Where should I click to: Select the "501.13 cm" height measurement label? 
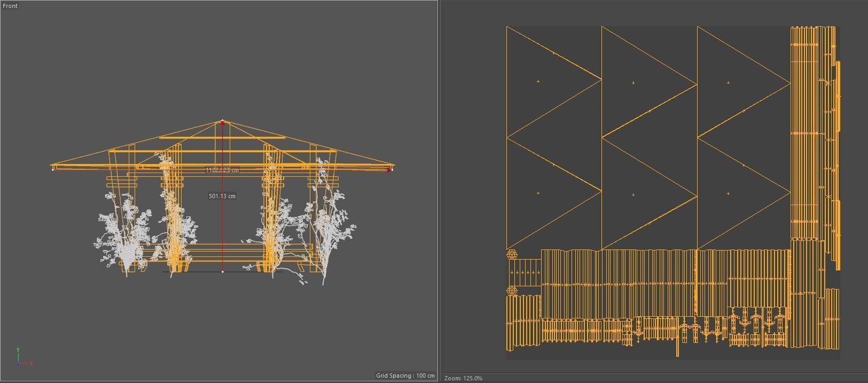pos(222,196)
